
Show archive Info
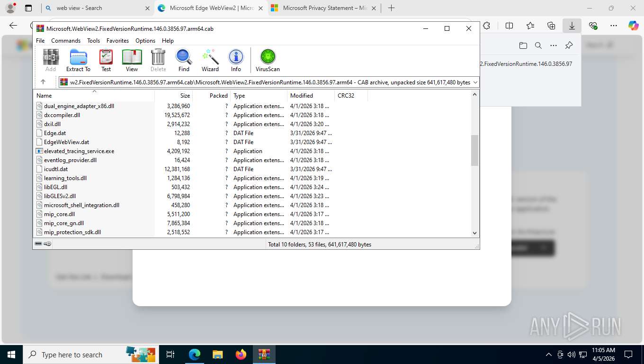click(236, 60)
